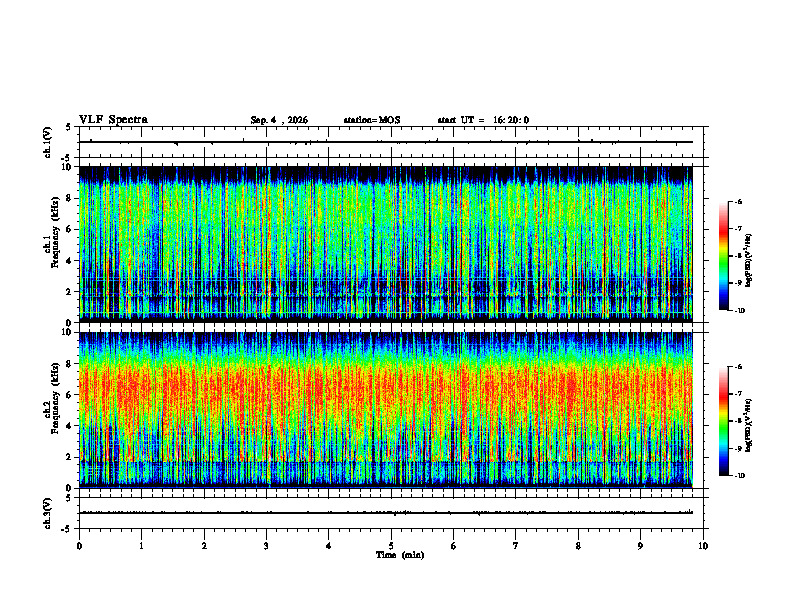Click the ch.1 spectrogram upper colorbar
Viewport: 792px width, 612px height.
pyautogui.click(x=723, y=256)
